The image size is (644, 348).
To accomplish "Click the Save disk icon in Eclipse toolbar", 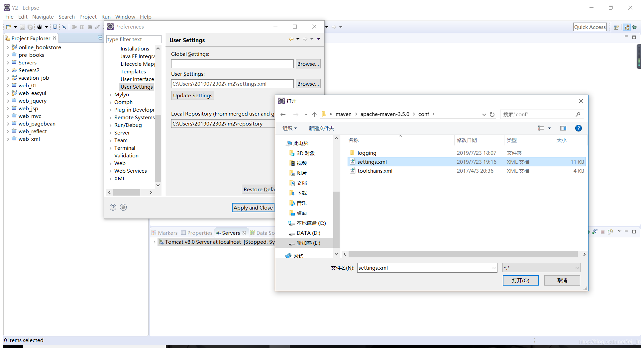I will 22,27.
